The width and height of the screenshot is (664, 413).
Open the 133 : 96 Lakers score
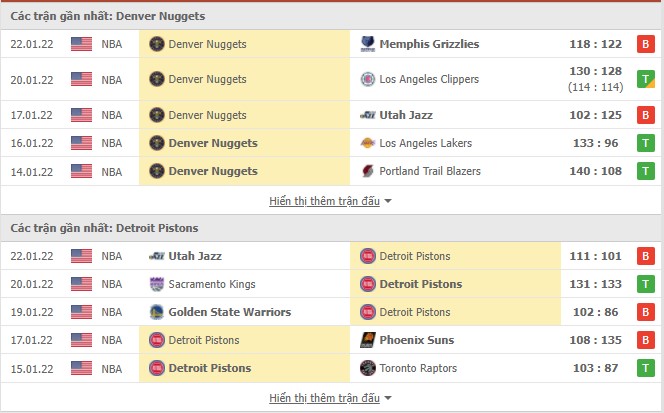coord(599,143)
